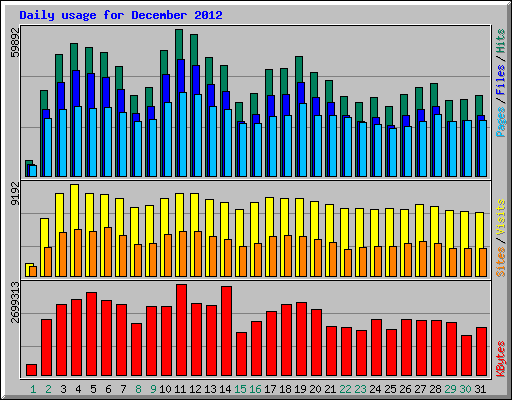Select day 29 on the date axis
The image size is (512, 400).
pos(450,389)
